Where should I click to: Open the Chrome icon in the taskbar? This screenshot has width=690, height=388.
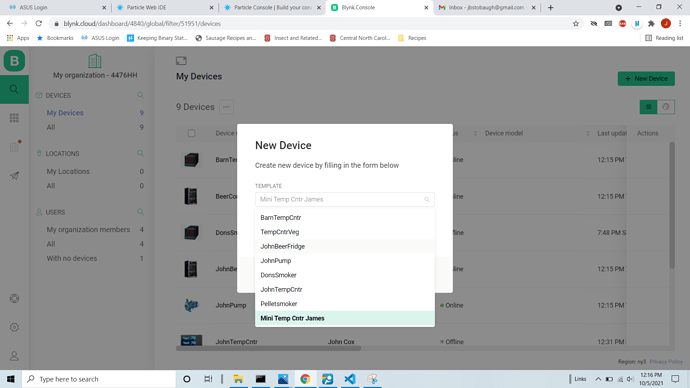[305, 379]
